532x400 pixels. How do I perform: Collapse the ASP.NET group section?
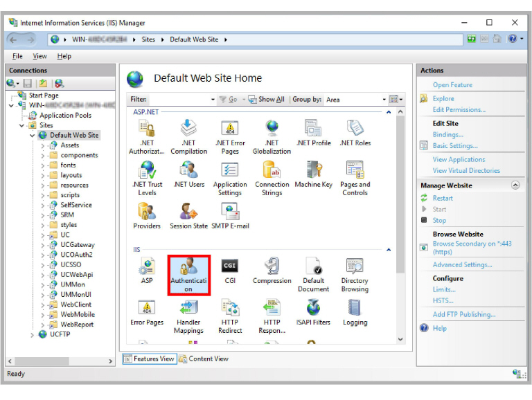click(389, 112)
